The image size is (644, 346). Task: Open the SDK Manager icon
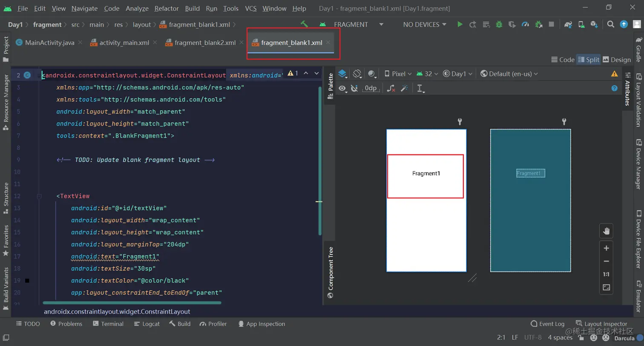(x=594, y=24)
